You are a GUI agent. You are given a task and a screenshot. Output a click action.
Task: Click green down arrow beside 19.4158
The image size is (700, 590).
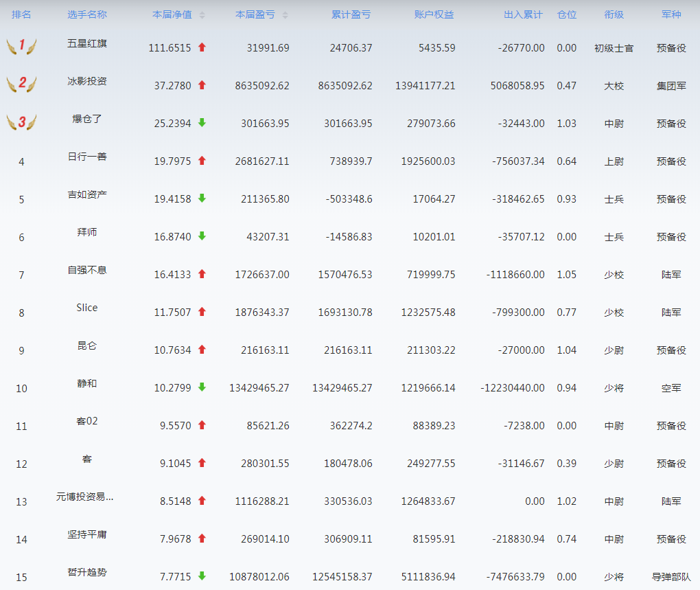pos(202,198)
